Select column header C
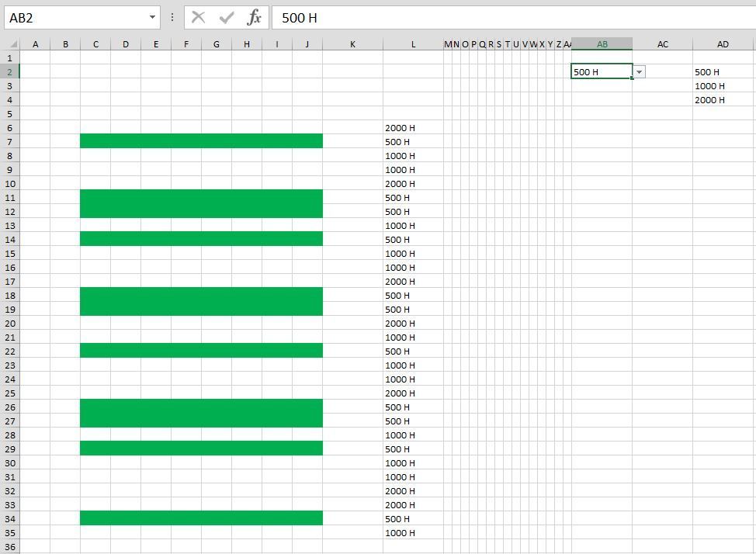756x554 pixels. 95,44
